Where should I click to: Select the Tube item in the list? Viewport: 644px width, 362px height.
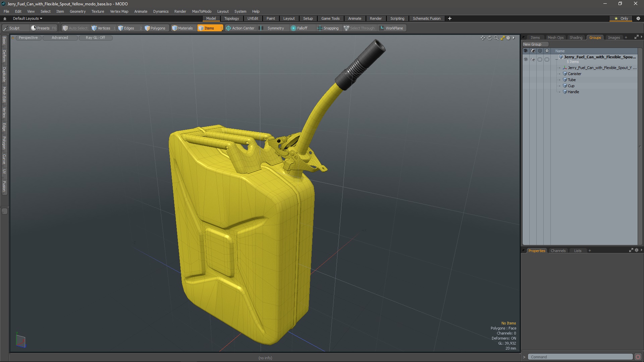tap(572, 80)
